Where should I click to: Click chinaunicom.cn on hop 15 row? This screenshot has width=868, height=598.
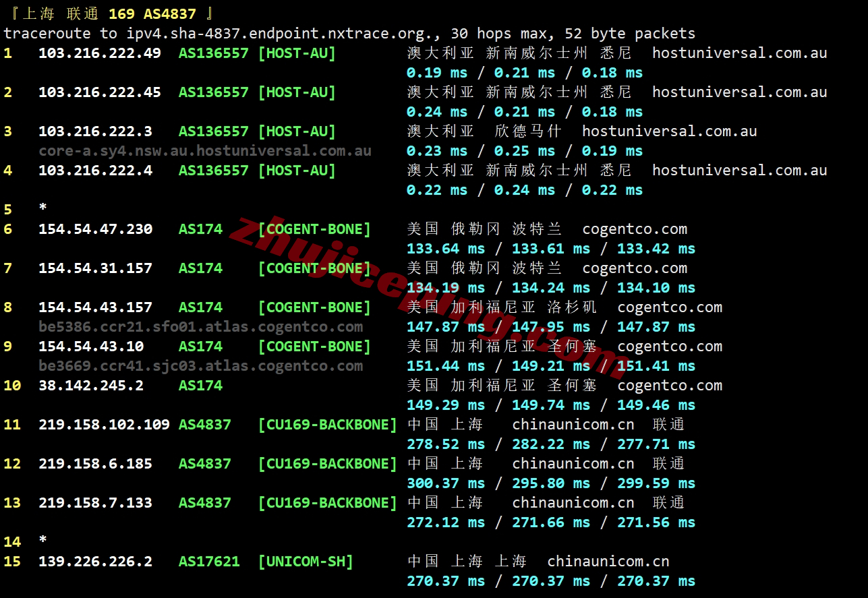[x=608, y=562]
